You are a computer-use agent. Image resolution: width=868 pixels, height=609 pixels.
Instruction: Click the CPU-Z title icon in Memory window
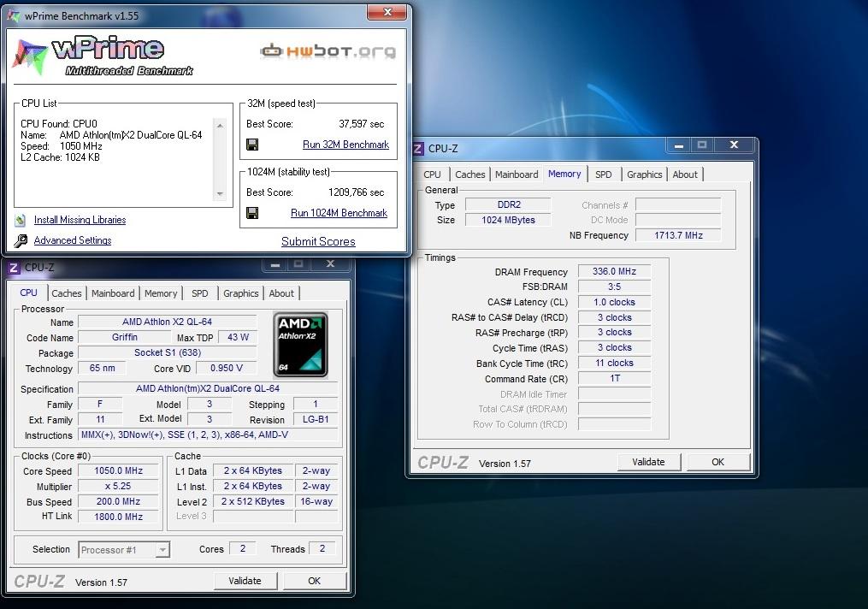(x=418, y=148)
